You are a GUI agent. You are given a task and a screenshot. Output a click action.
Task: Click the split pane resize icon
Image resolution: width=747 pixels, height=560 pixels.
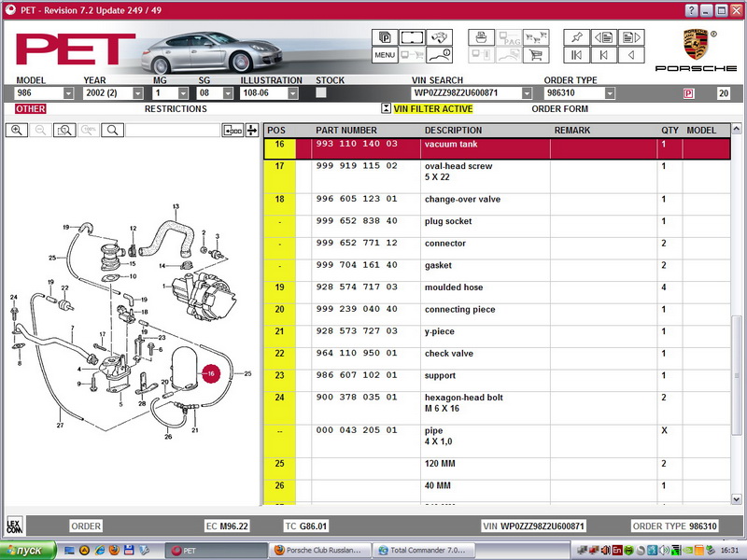(x=252, y=130)
